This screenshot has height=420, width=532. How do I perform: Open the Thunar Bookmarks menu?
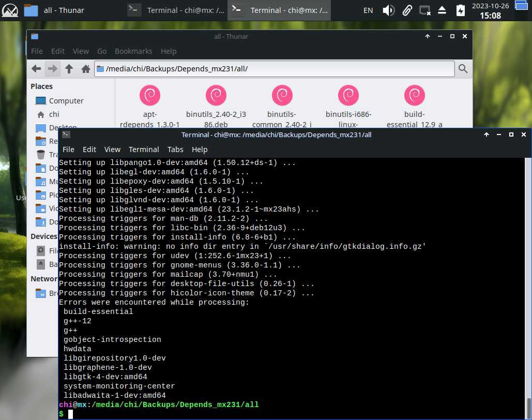click(x=133, y=51)
